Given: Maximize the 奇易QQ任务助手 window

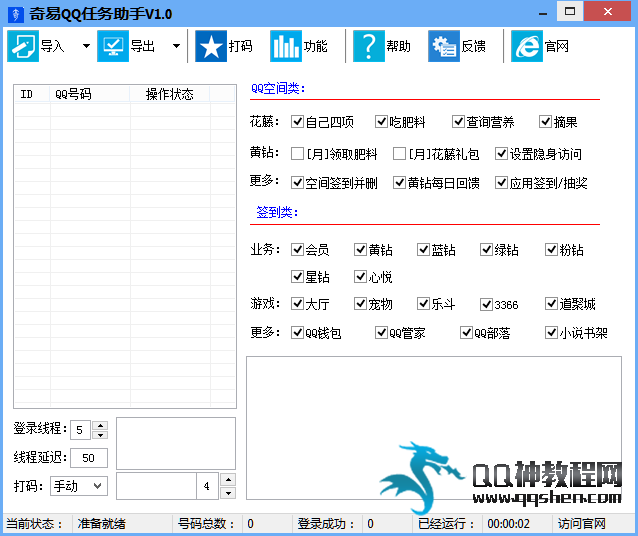Looking at the screenshot, I should point(570,11).
